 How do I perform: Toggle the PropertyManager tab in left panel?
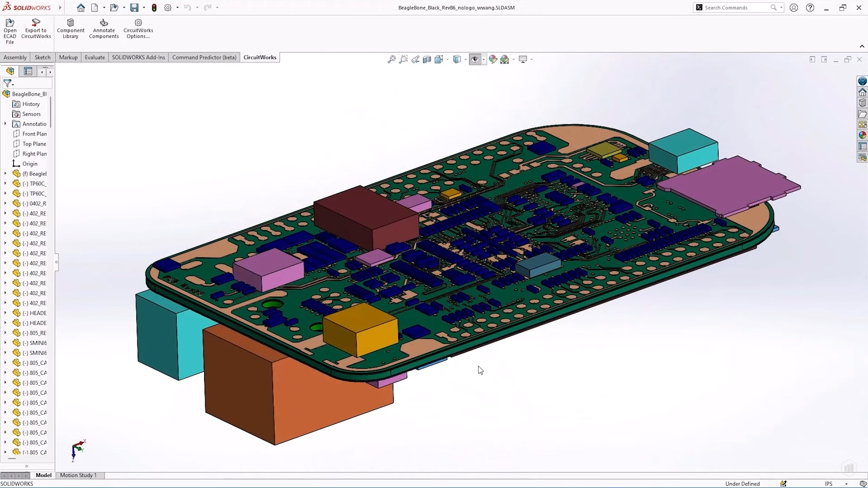coord(28,71)
